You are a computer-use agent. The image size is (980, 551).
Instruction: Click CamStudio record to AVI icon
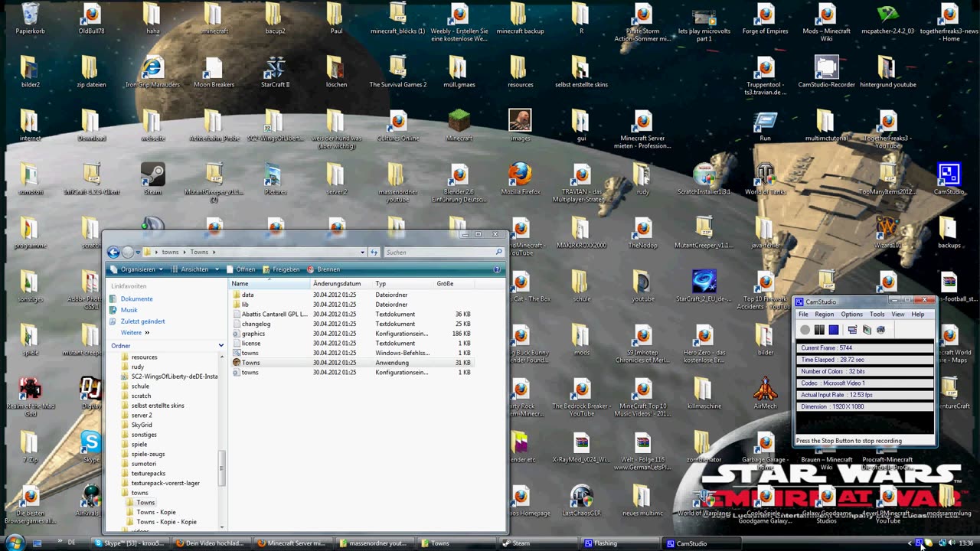pos(867,330)
